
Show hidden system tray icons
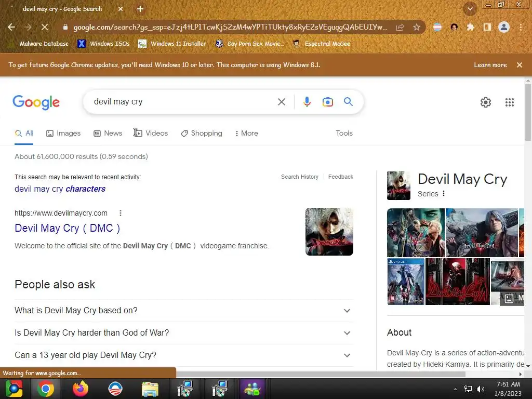pyautogui.click(x=455, y=389)
